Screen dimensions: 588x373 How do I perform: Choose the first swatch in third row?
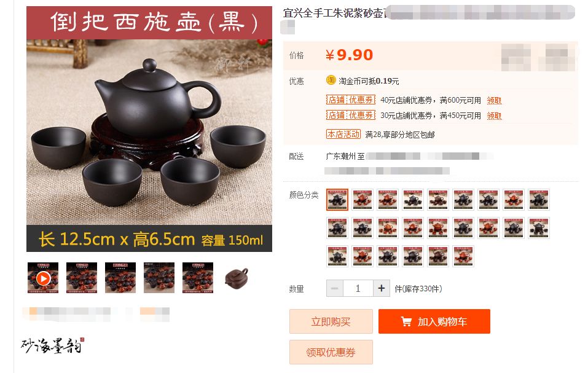[x=337, y=256]
